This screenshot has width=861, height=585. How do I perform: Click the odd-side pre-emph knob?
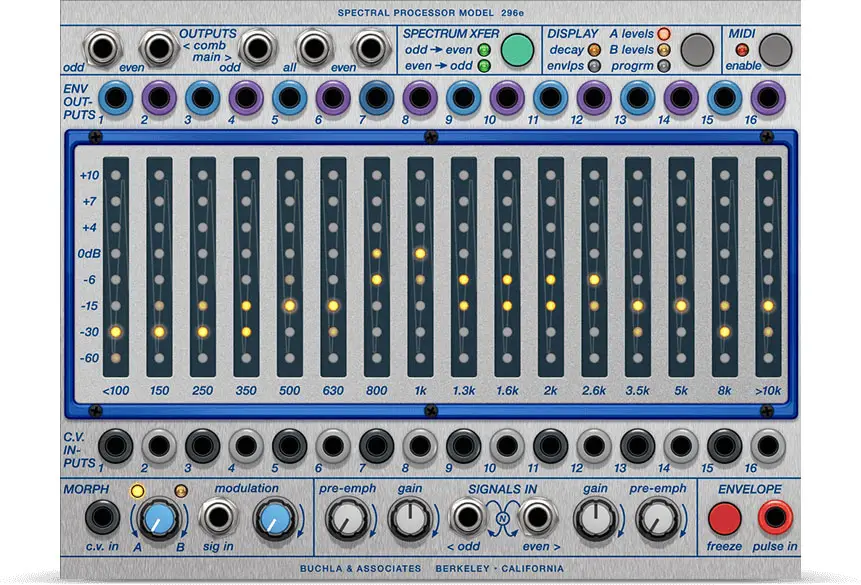pos(346,519)
